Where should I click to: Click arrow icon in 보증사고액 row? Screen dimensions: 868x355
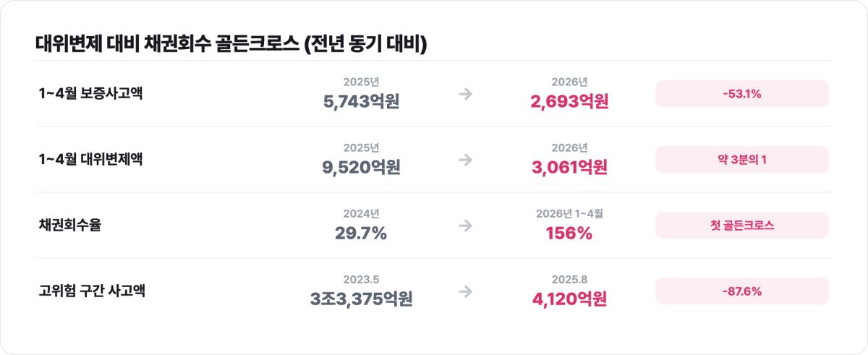(465, 93)
